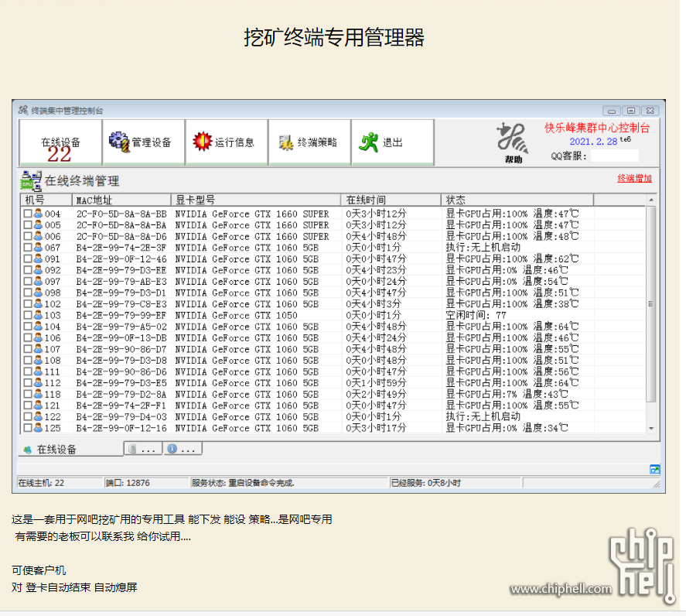Pick the user icon beside machine 122
This screenshot has width=686, height=616.
(39, 417)
